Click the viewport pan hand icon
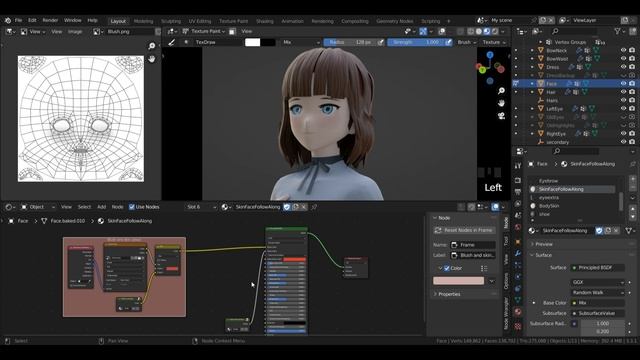Viewport: 640px width, 360px height. click(x=501, y=103)
